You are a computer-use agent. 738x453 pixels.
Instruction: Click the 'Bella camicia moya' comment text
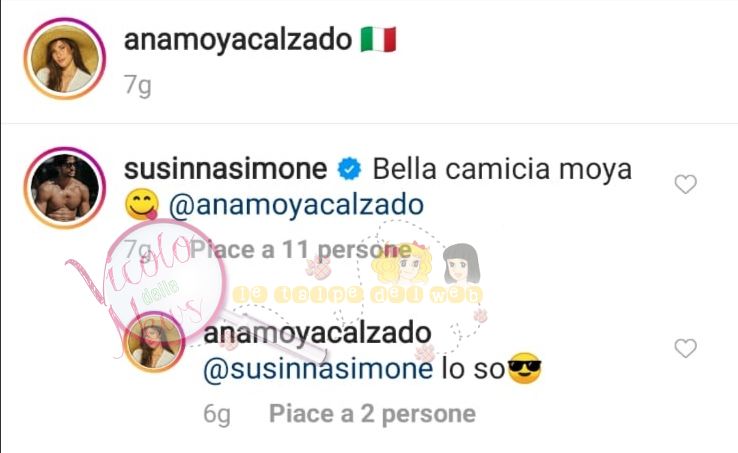tap(502, 170)
